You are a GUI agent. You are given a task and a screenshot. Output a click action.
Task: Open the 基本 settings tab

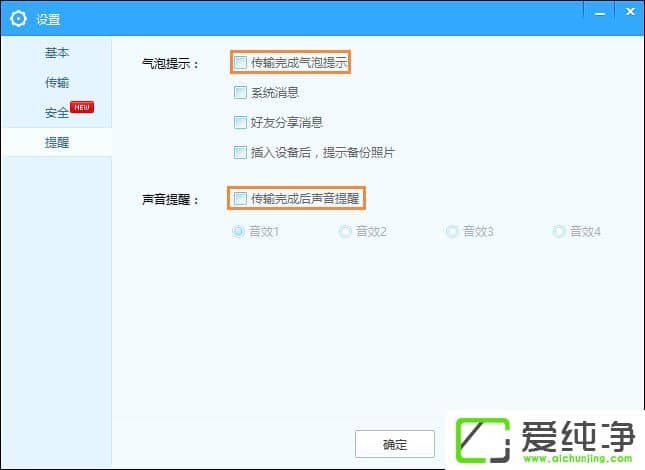(57, 52)
